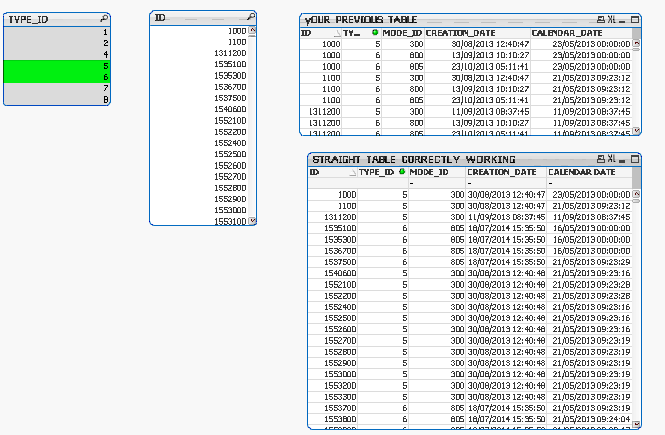Minimize the STRAIGHT TABLE CORRECTLY WORKING object
This screenshot has width=665, height=435.
(622, 160)
